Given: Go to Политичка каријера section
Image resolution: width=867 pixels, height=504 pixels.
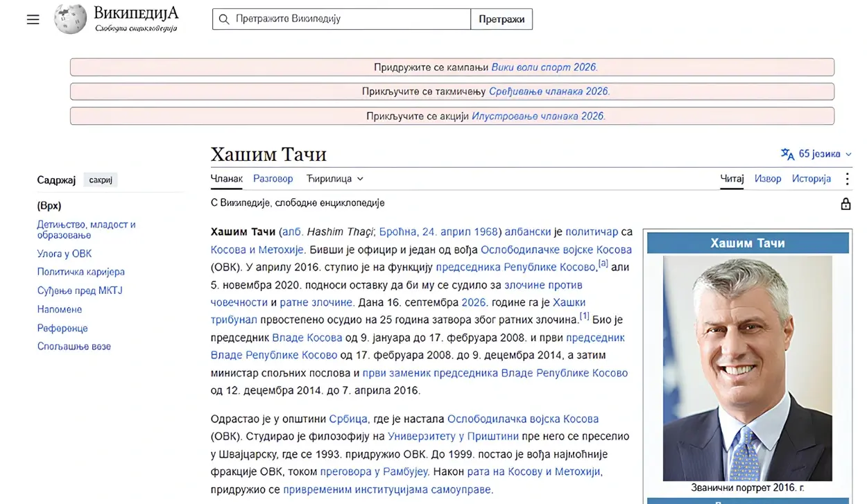Looking at the screenshot, I should point(81,272).
